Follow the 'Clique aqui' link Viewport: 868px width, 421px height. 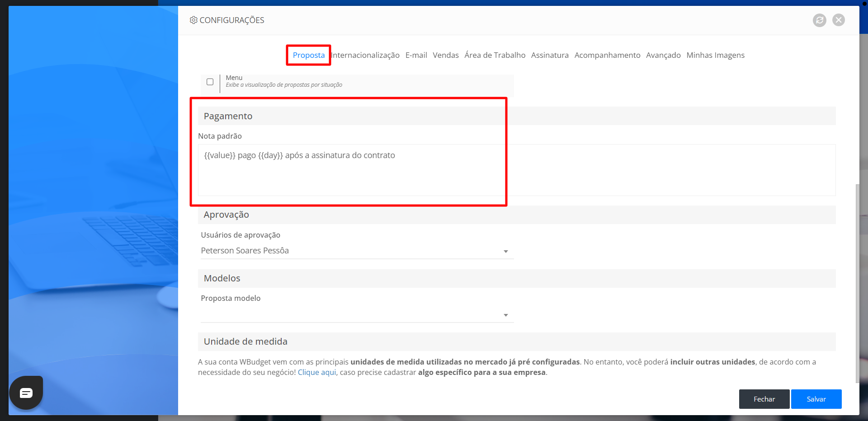tap(316, 372)
